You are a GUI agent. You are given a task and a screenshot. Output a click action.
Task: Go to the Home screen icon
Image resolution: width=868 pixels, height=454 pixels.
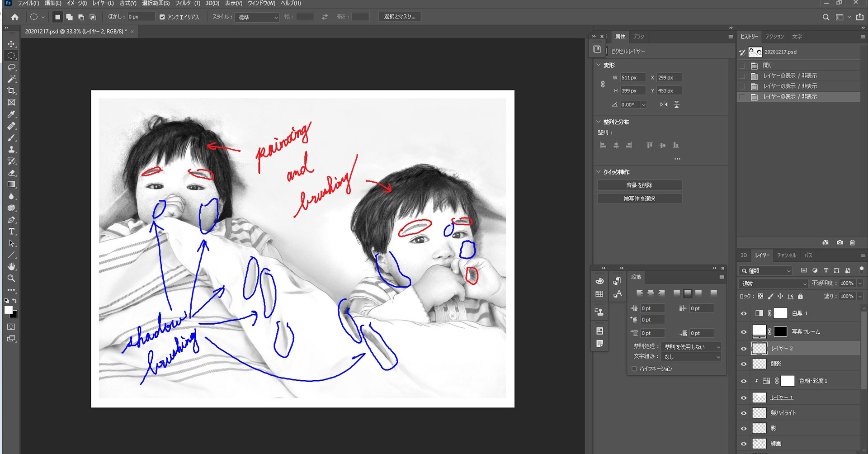(15, 17)
